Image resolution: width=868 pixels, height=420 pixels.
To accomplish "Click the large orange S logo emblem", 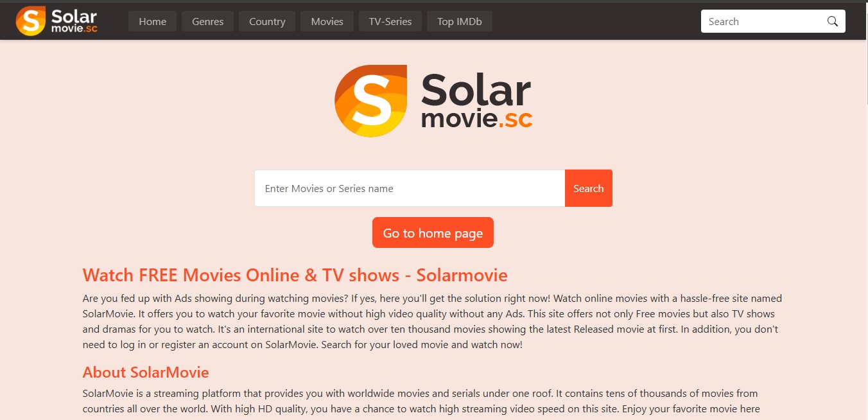I will coord(371,101).
